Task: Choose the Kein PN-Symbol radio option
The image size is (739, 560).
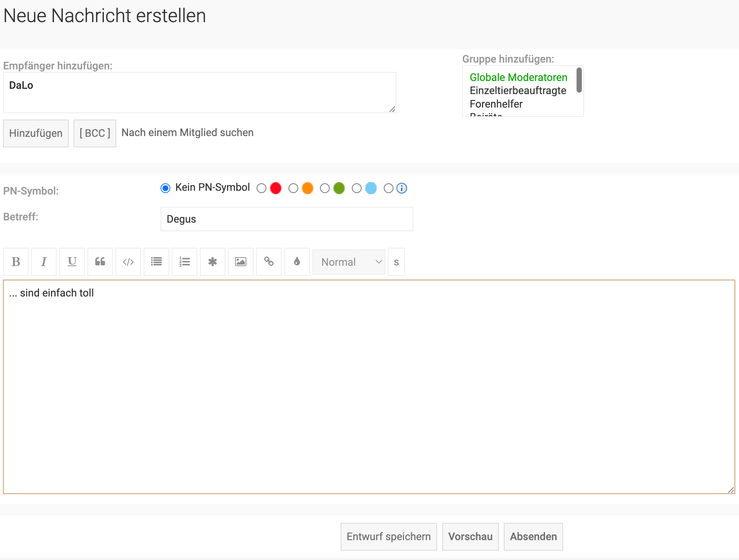Action: 165,188
